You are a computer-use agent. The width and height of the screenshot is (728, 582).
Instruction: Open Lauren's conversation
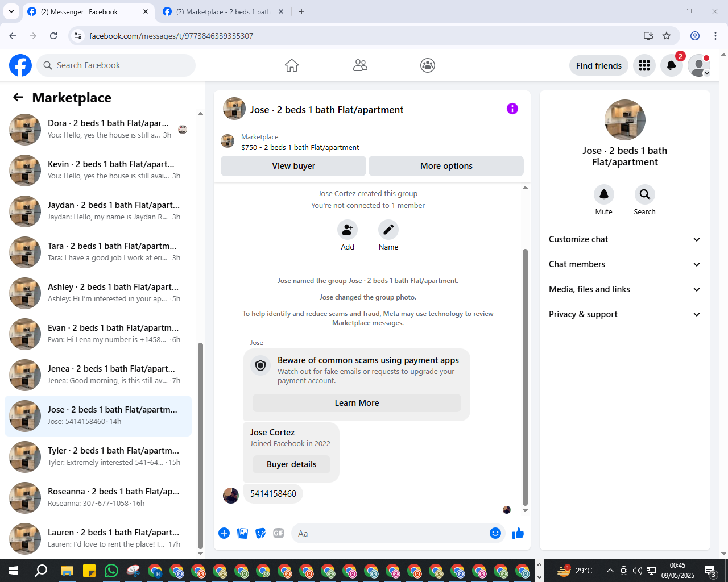click(x=98, y=539)
